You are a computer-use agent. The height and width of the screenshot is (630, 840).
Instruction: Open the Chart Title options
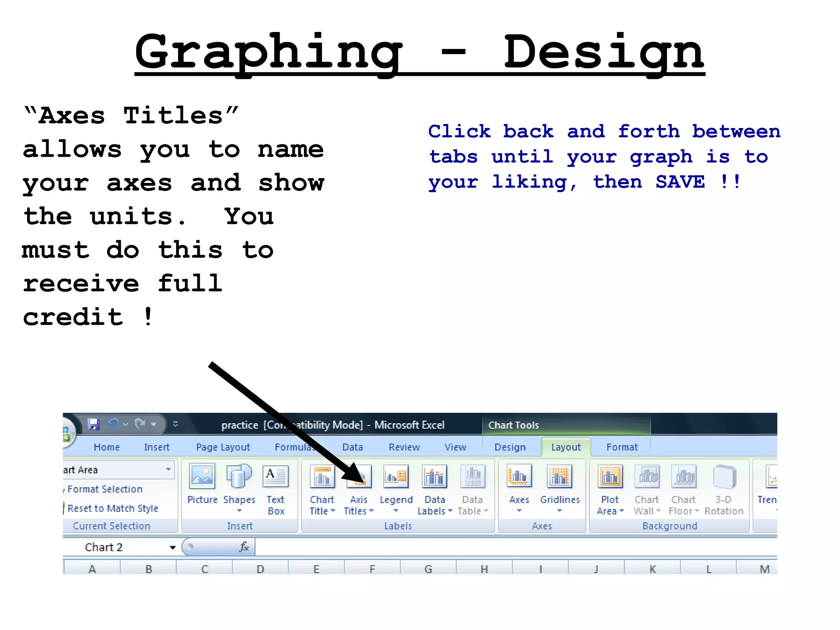(322, 489)
